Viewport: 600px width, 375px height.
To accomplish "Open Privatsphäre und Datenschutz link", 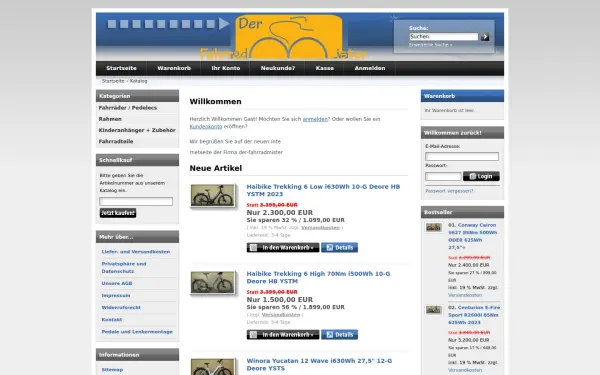I will click(x=124, y=267).
